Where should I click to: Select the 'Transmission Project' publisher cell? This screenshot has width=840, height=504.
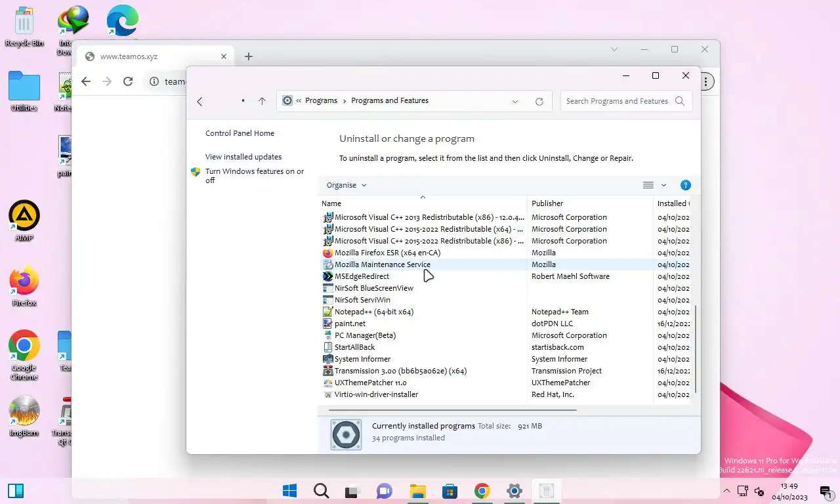tap(566, 371)
